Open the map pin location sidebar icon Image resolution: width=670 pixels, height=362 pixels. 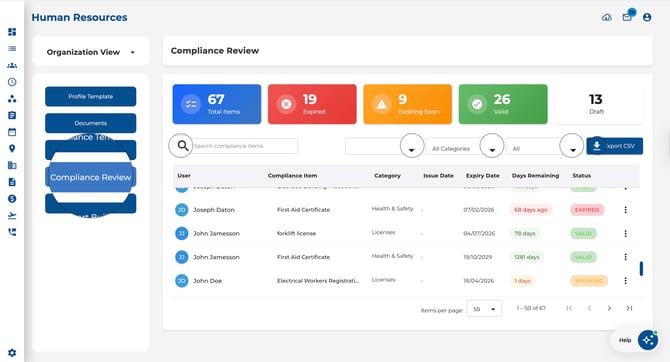coord(12,148)
